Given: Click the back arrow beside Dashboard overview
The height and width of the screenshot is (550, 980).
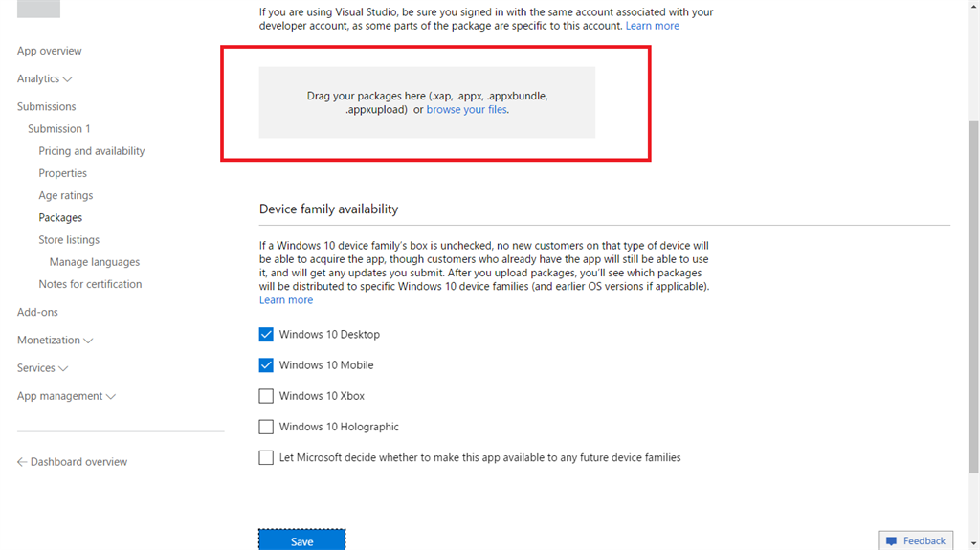Looking at the screenshot, I should [x=22, y=462].
